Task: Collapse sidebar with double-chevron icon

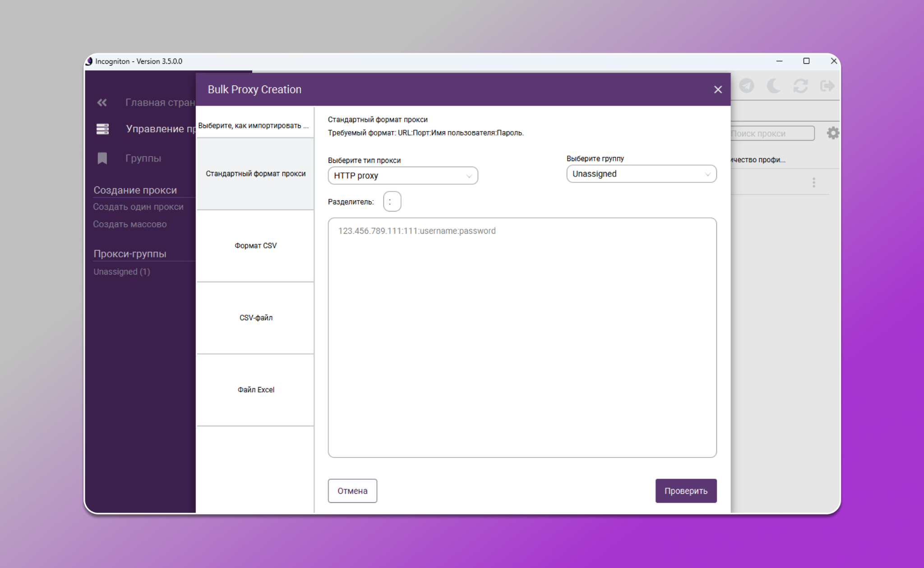Action: (x=102, y=102)
